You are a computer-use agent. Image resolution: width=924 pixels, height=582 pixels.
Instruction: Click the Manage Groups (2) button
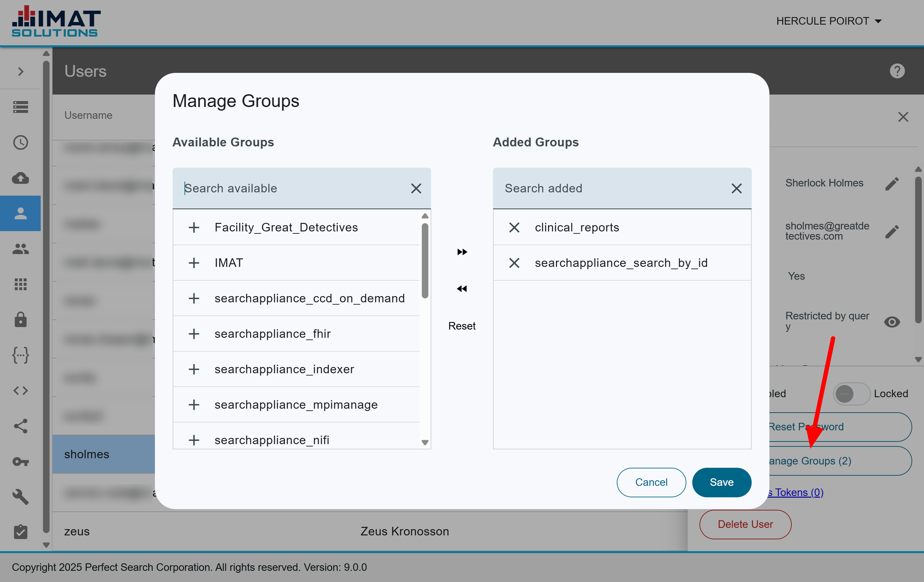click(840, 461)
